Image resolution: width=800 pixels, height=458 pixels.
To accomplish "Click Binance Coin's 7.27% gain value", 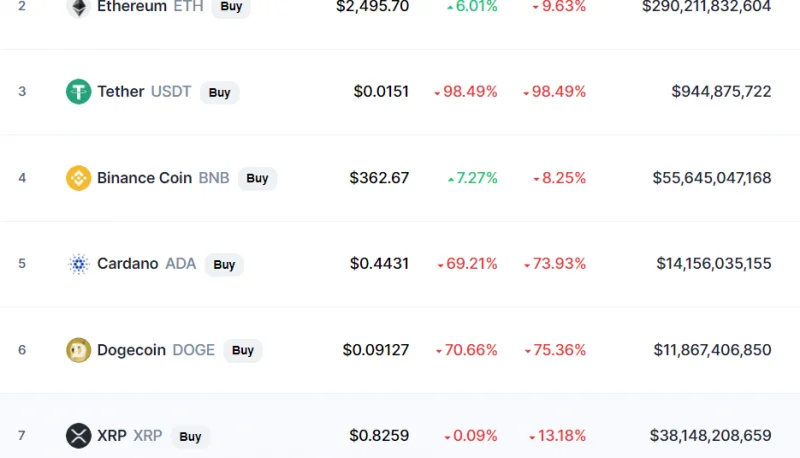I will [x=472, y=178].
